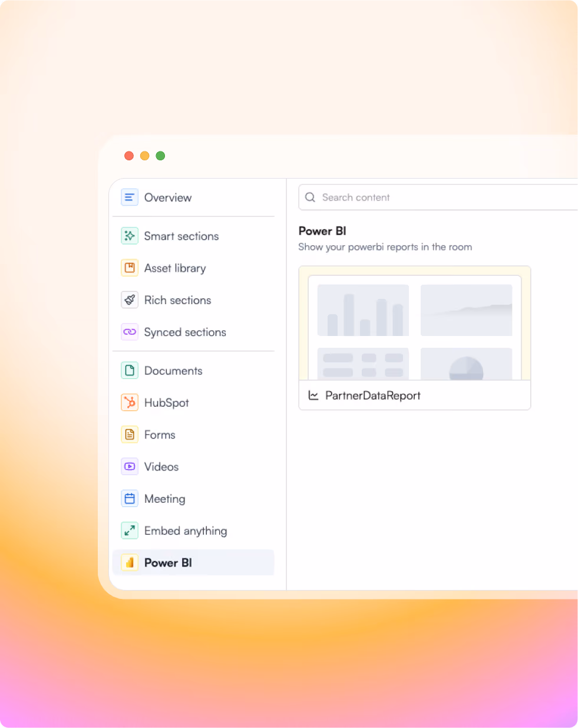Click the Rich sections paintbrush icon
This screenshot has height=728, width=578.
[x=130, y=300]
